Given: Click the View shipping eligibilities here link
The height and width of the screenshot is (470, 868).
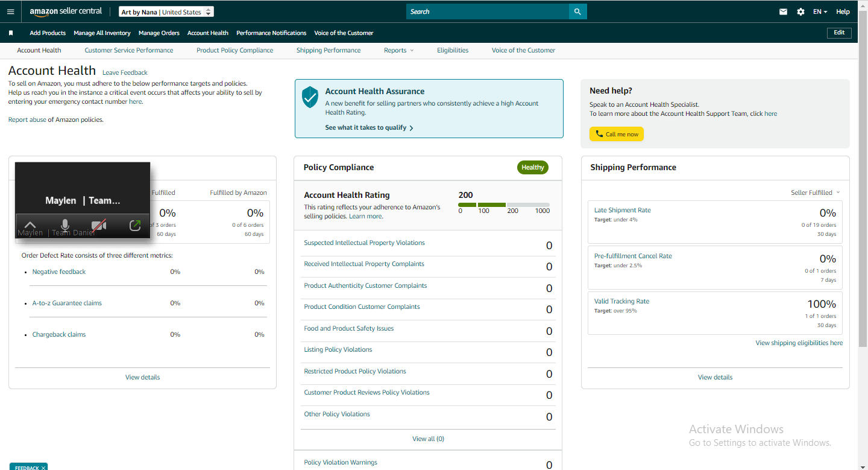Looking at the screenshot, I should [799, 343].
